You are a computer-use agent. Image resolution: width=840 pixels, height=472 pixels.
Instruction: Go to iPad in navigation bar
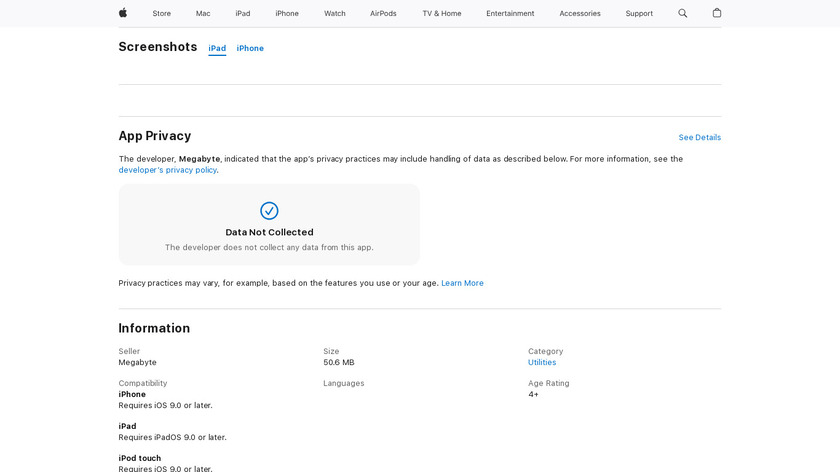pyautogui.click(x=243, y=13)
